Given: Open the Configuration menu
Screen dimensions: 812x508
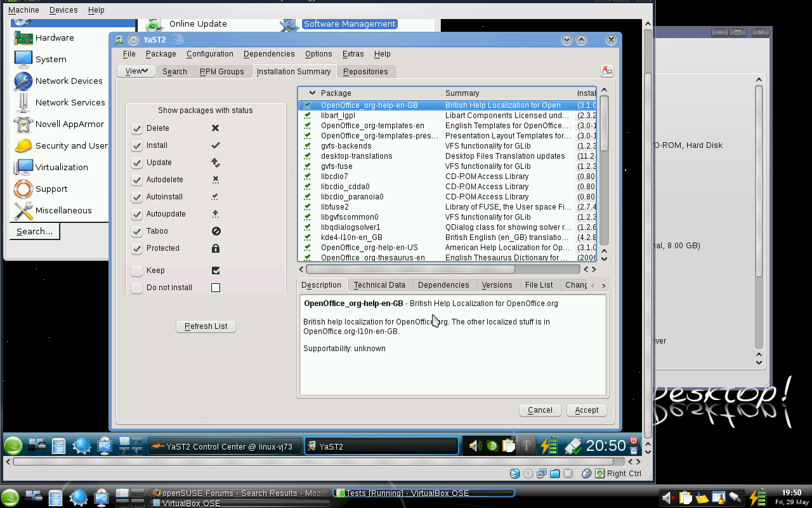Looking at the screenshot, I should (x=210, y=54).
